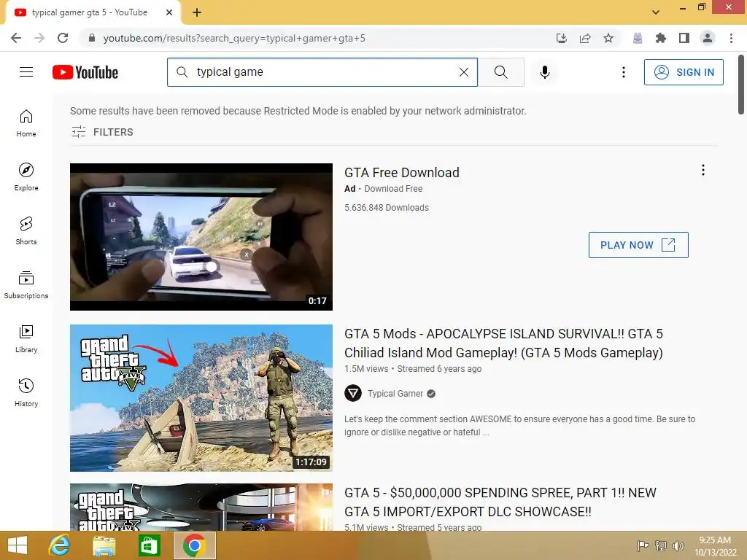Screen dimensions: 747x560
Task: Open a new browser tab
Action: 197,12
